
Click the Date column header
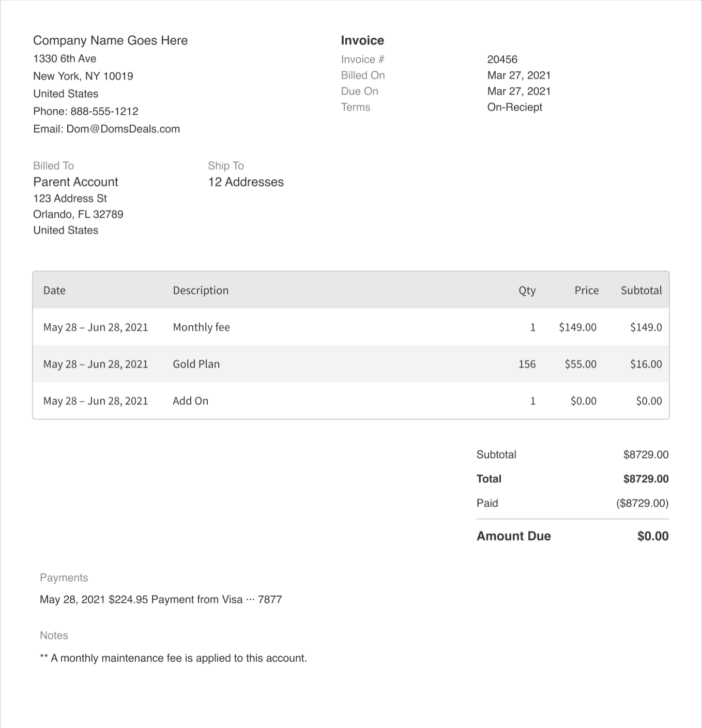54,290
